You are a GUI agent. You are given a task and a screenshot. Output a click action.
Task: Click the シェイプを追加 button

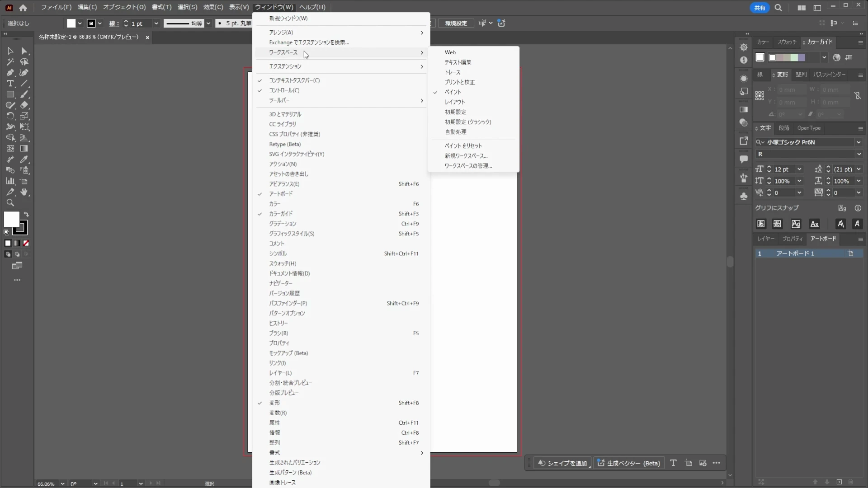tap(562, 463)
